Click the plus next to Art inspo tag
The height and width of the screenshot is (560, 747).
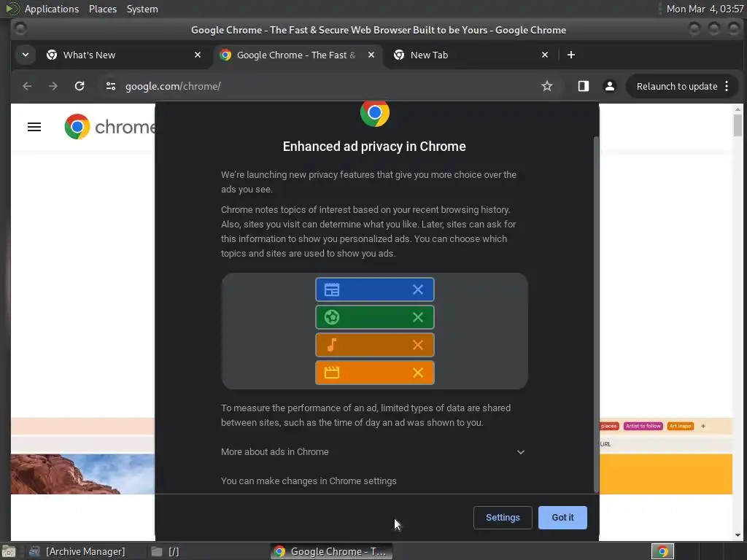point(703,426)
